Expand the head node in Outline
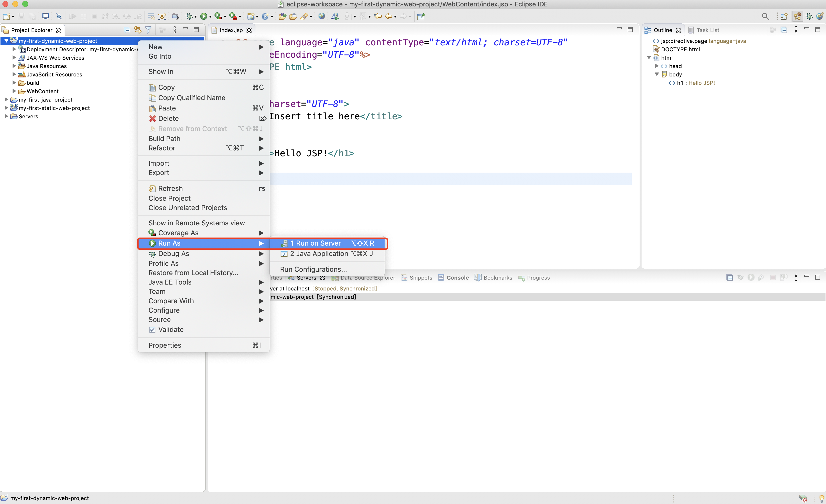 [x=657, y=66]
